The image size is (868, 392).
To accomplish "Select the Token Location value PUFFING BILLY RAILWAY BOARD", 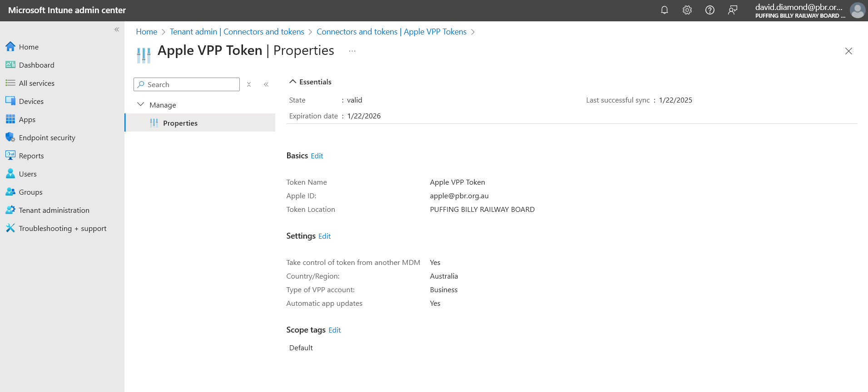I will [x=482, y=209].
